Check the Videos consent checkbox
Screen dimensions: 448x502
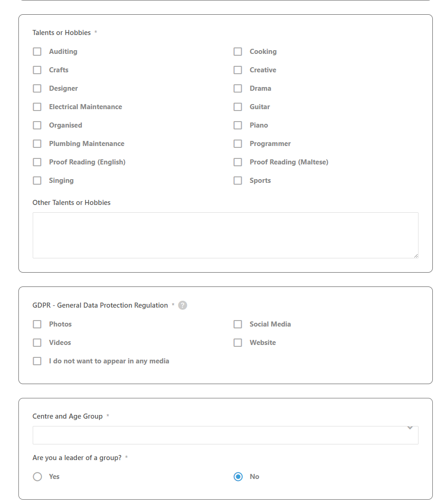tap(37, 343)
